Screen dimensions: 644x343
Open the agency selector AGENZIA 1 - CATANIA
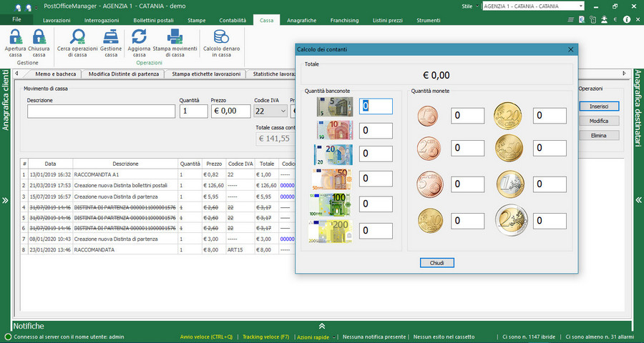point(533,6)
